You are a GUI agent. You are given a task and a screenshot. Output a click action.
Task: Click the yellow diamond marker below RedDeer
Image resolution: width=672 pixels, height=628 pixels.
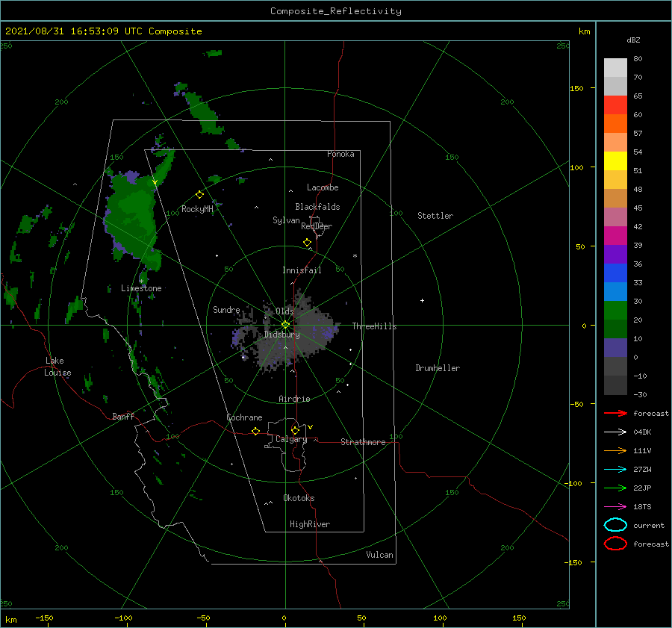[x=307, y=243]
